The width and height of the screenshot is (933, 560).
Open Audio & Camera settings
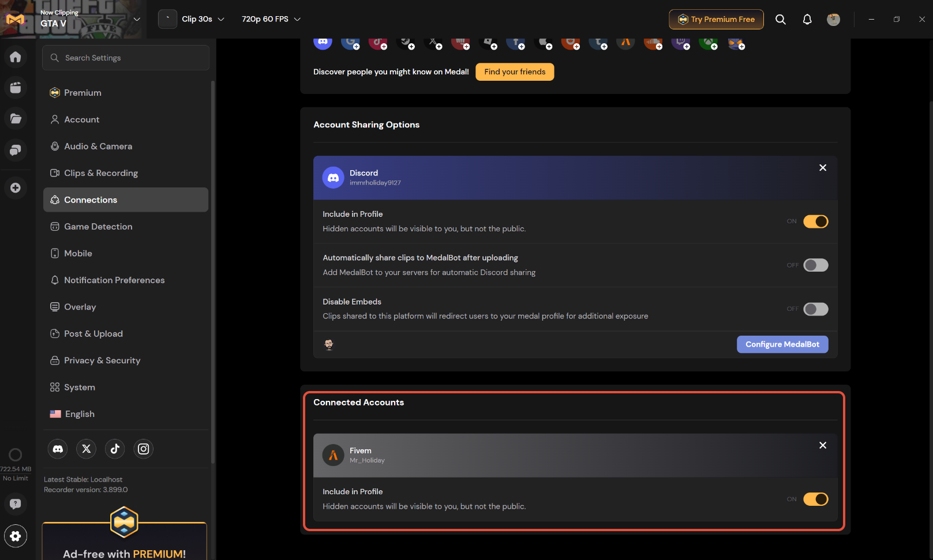tap(126, 146)
